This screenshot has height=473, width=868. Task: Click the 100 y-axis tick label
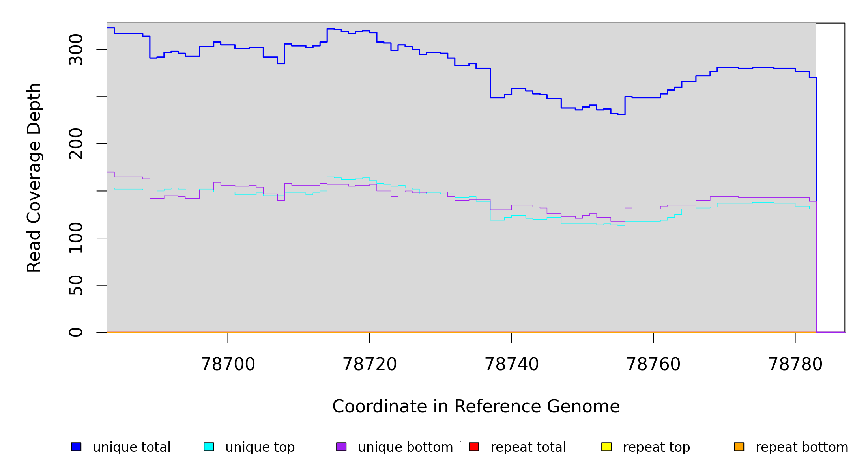[x=76, y=238]
